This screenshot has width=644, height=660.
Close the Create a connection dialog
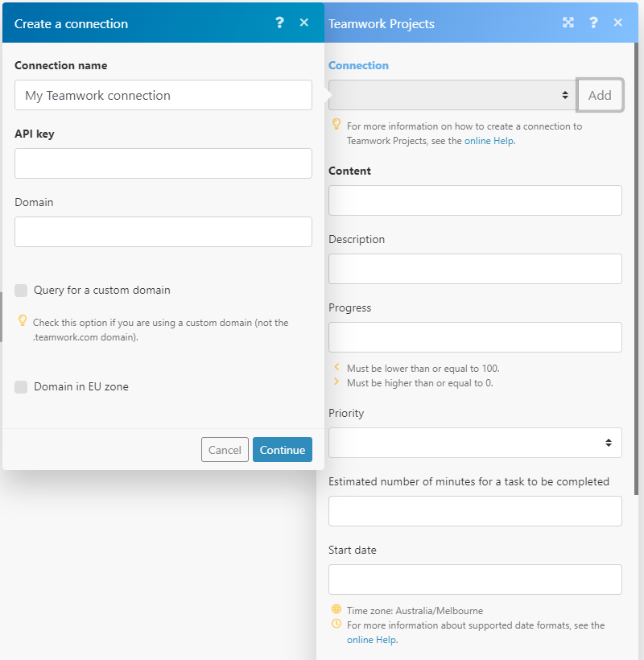[x=304, y=23]
